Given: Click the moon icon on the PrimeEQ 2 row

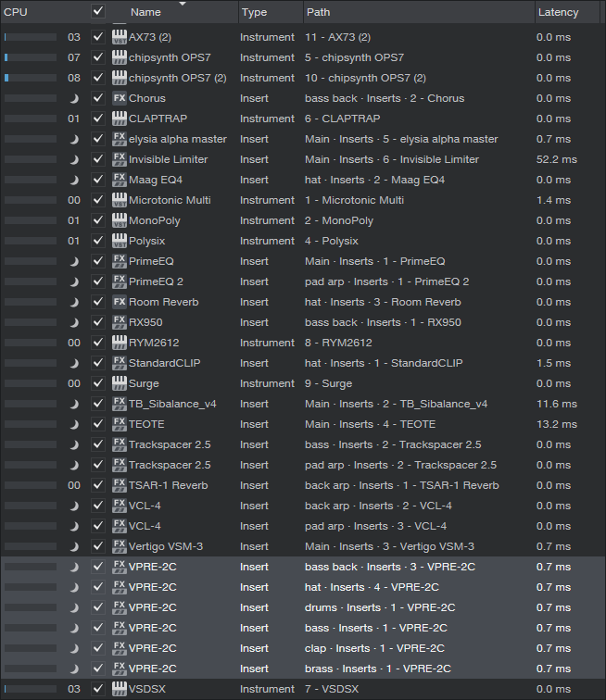Looking at the screenshot, I should pyautogui.click(x=74, y=282).
